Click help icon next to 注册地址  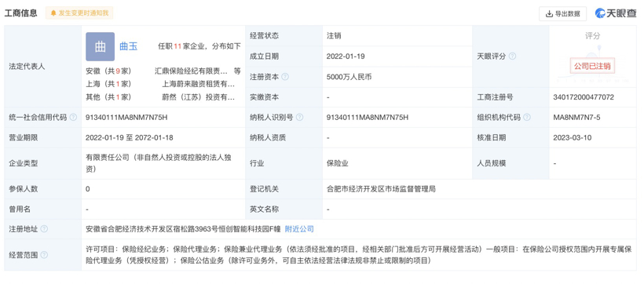pyautogui.click(x=44, y=229)
